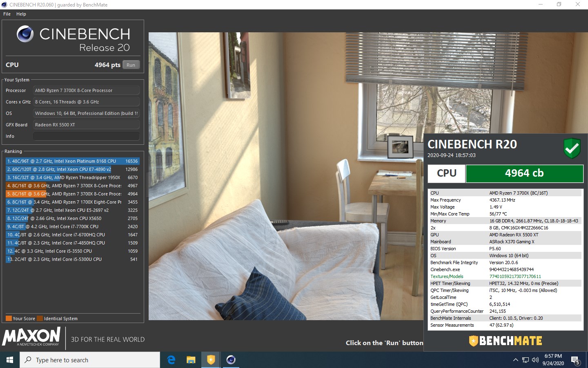Click the Max Voltage value 1.49 V

point(496,207)
